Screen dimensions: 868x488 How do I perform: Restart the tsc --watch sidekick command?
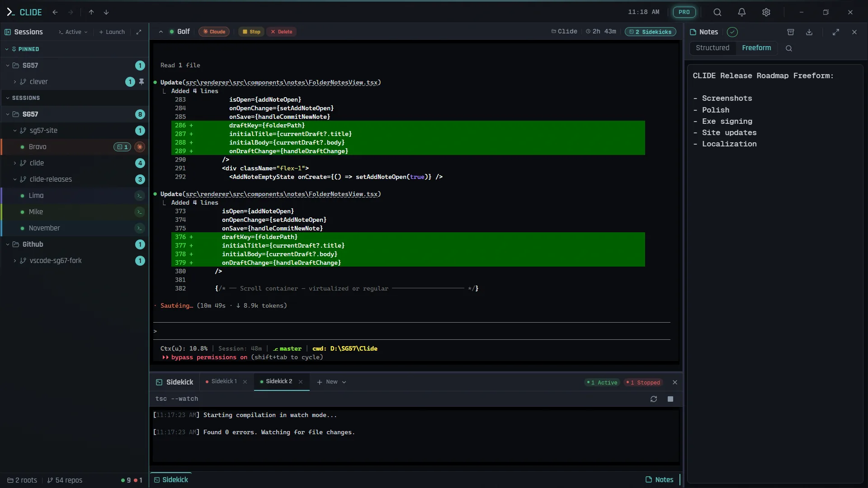654,399
